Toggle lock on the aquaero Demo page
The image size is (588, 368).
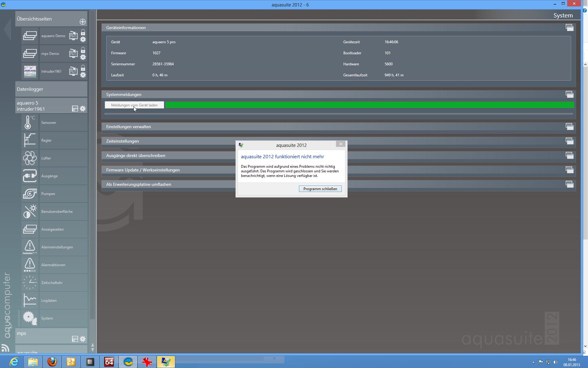point(83,32)
